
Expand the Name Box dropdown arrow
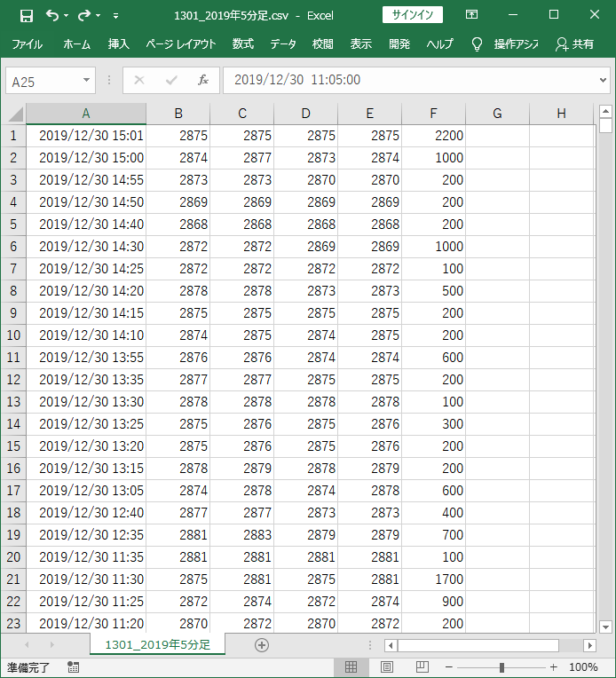click(86, 81)
